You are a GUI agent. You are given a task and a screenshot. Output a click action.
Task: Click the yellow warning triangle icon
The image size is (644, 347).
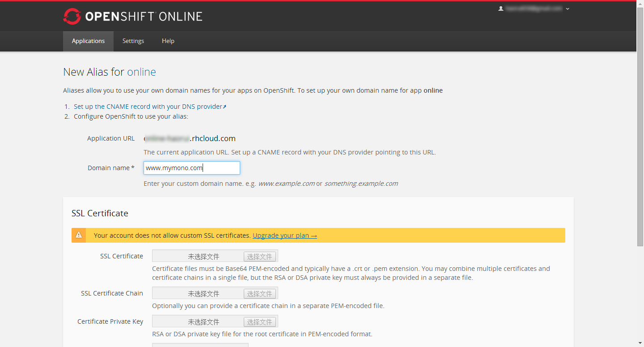pos(79,235)
